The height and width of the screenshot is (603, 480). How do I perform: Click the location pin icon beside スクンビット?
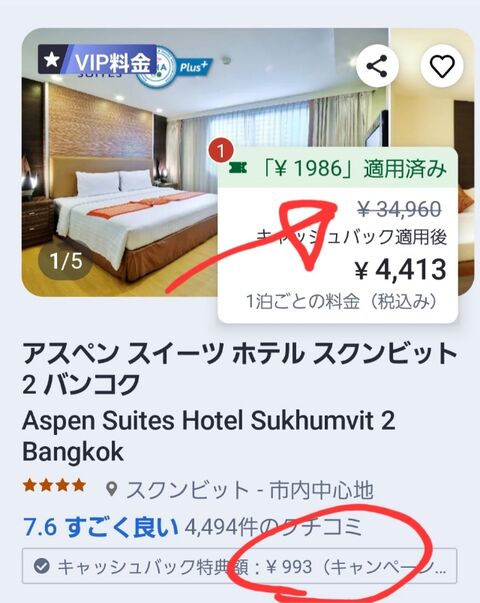pyautogui.click(x=112, y=490)
